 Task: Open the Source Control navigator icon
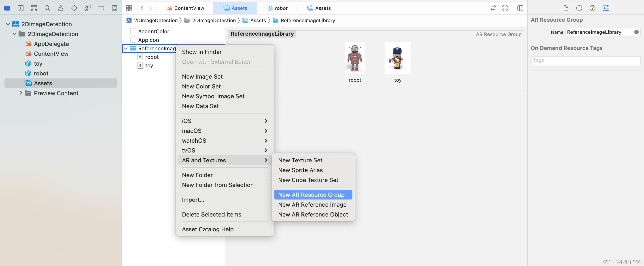pyautogui.click(x=21, y=8)
